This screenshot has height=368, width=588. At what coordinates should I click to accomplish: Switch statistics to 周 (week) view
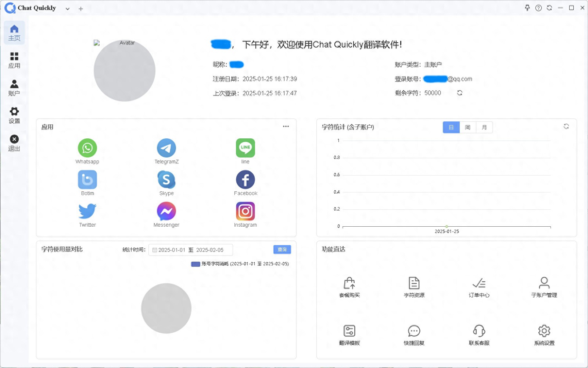coord(468,127)
